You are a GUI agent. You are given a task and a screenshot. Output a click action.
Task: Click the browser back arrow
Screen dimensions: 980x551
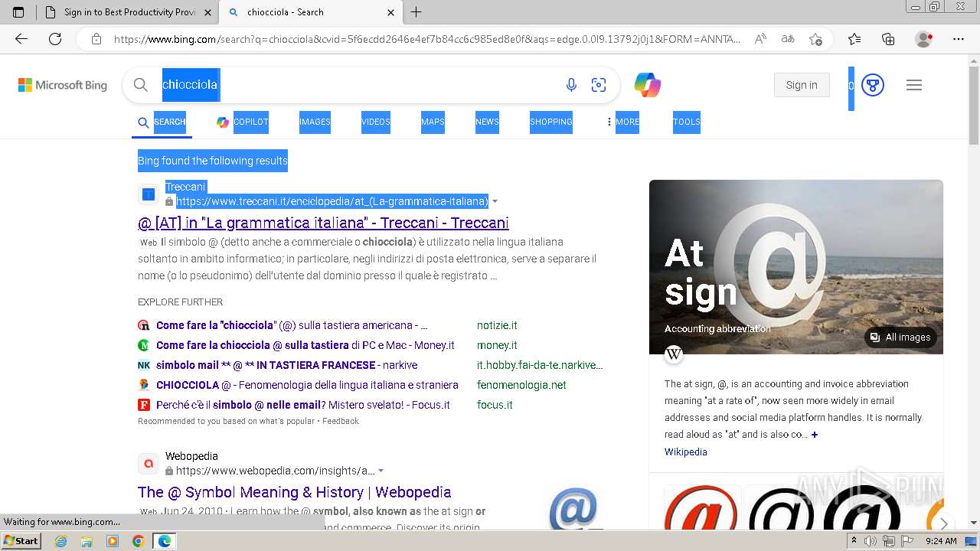(x=21, y=39)
